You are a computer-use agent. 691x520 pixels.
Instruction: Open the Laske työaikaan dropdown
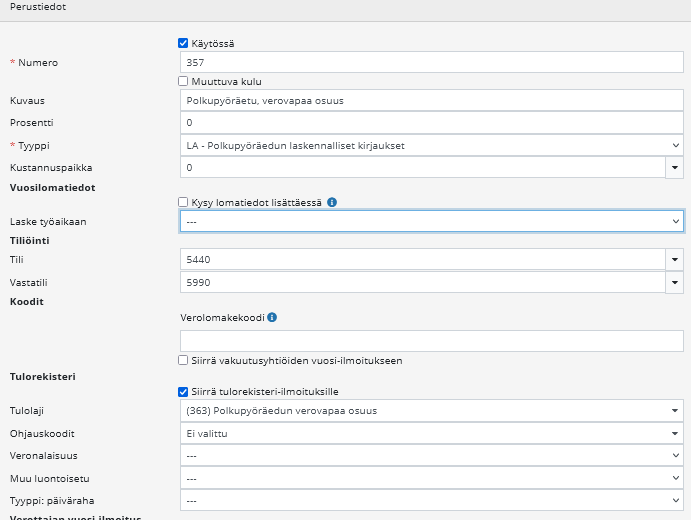click(x=431, y=221)
